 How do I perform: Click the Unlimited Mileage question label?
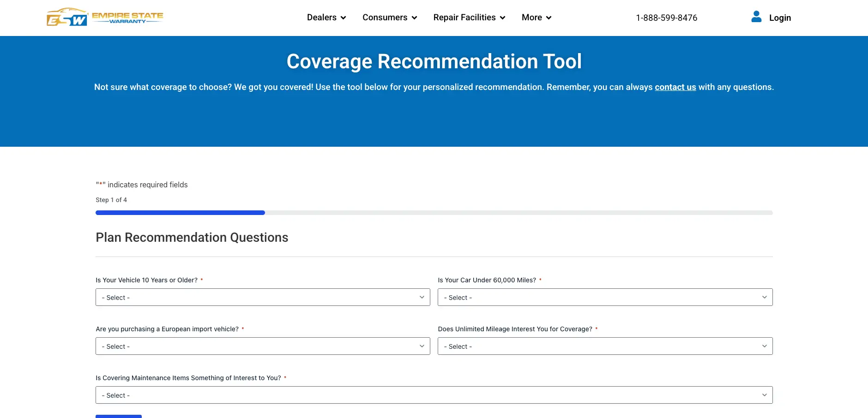click(x=515, y=329)
